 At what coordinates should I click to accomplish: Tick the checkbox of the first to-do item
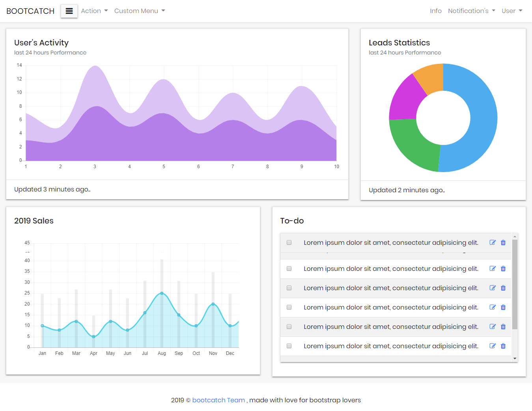tap(289, 242)
